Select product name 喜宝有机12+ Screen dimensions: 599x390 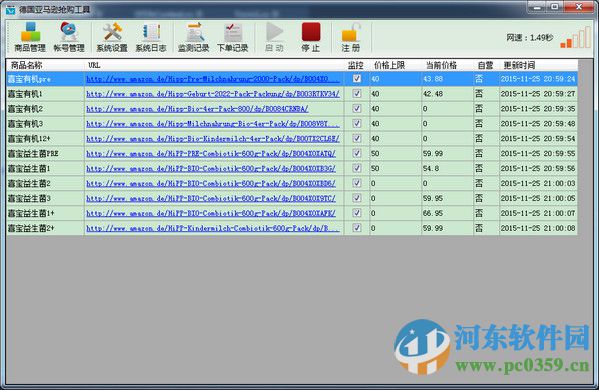29,139
